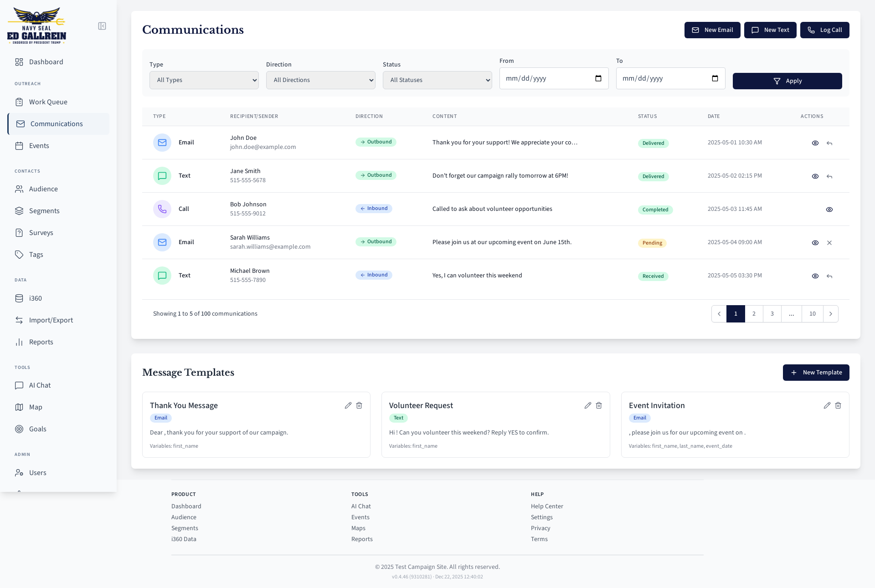Edit the Event Invitation template
This screenshot has height=588, width=875.
point(827,405)
